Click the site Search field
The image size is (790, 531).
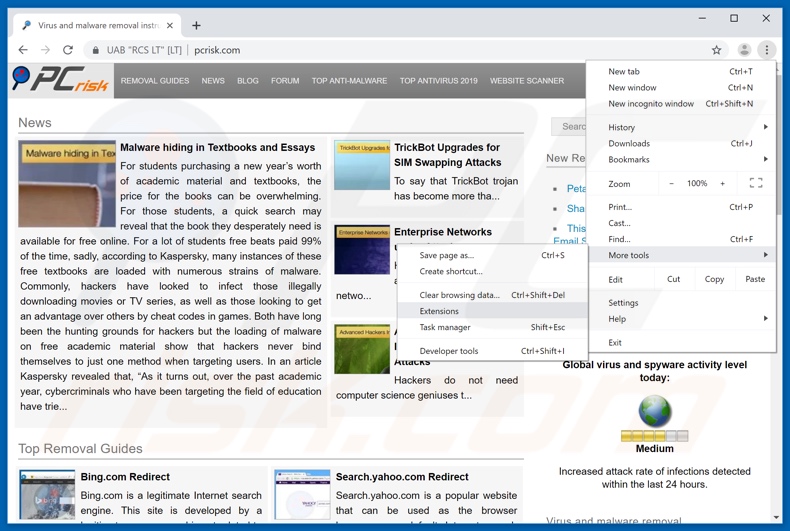(x=569, y=126)
